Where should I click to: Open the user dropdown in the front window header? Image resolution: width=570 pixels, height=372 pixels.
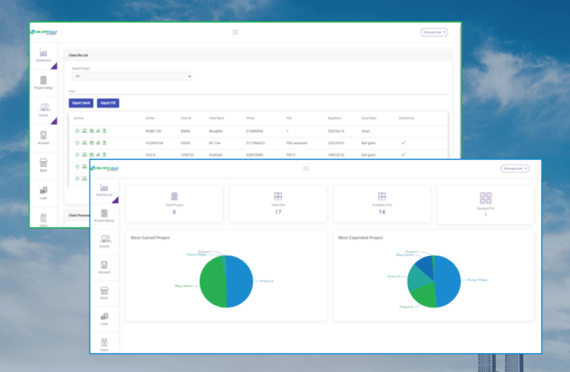(515, 168)
